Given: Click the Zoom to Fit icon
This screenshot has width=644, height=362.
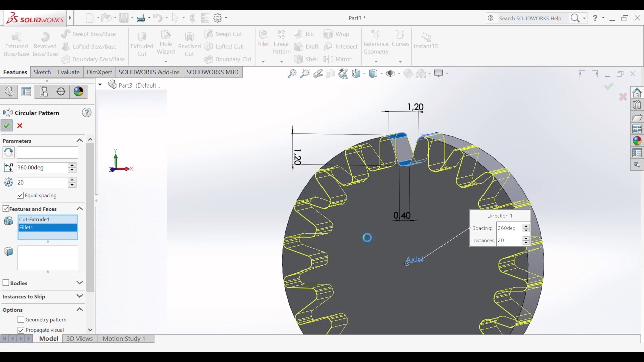Looking at the screenshot, I should pos(292,74).
